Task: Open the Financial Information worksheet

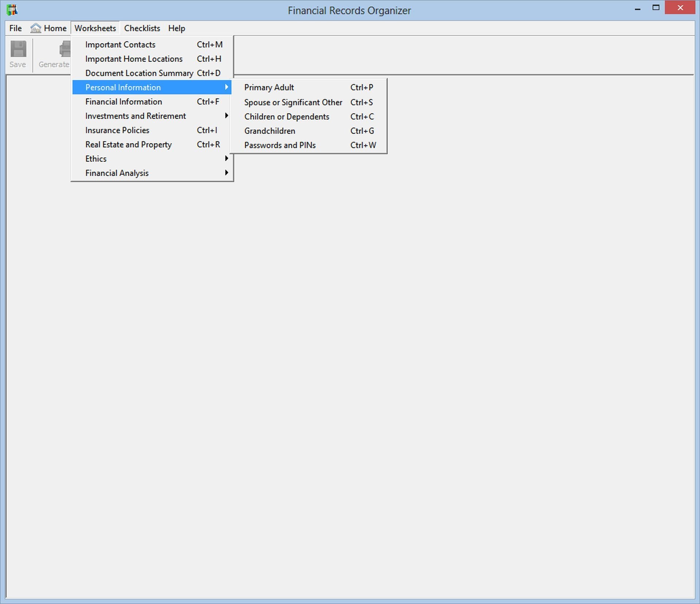Action: click(x=123, y=101)
